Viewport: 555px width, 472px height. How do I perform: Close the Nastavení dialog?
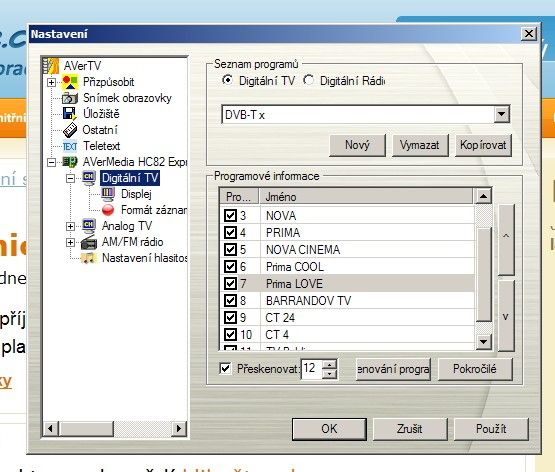[x=528, y=34]
